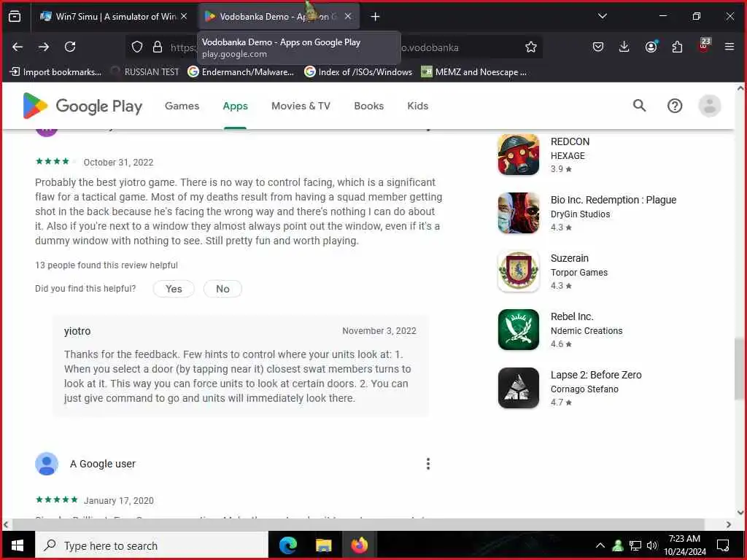
Task: Click the Firefox address bar
Action: (x=333, y=47)
